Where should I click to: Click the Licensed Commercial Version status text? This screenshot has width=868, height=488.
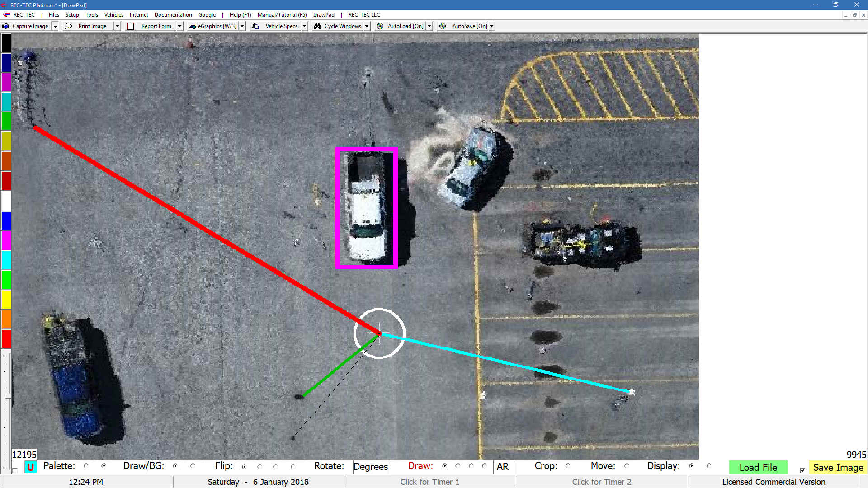click(x=774, y=482)
